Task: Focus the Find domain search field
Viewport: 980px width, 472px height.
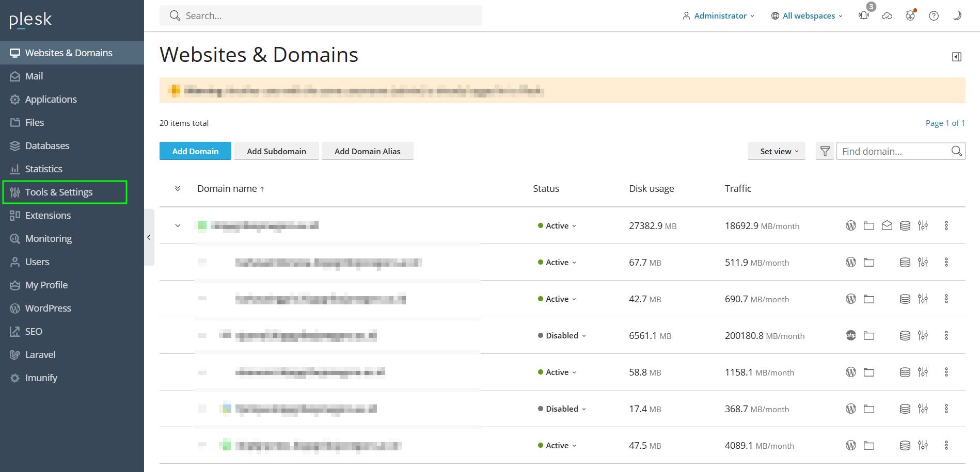Action: 893,151
